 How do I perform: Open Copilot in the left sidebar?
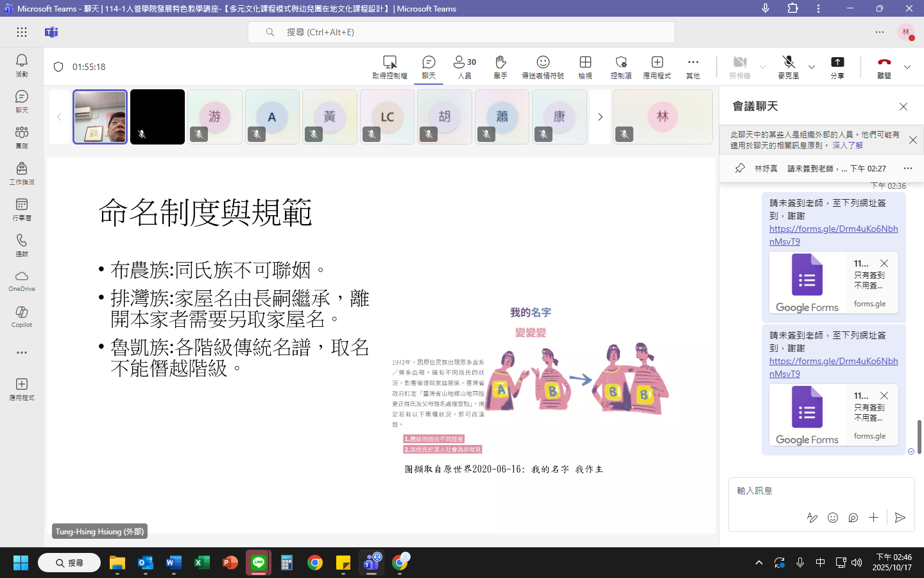coord(22,316)
